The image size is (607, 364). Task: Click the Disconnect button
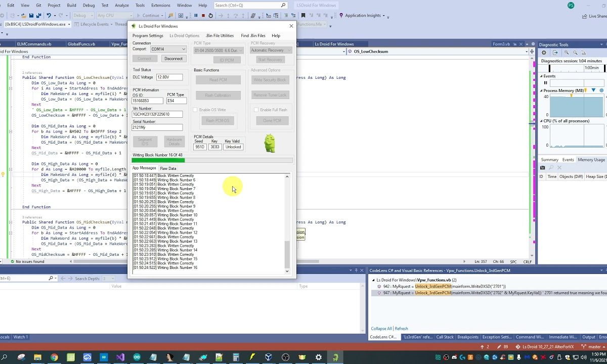(x=173, y=59)
